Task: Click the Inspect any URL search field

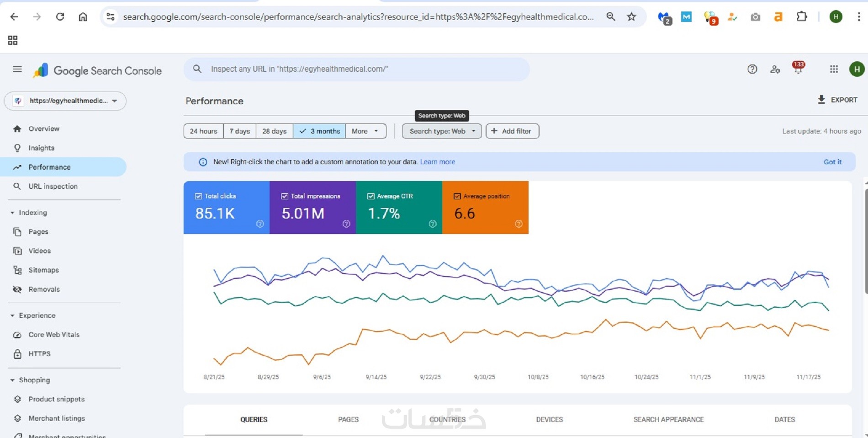Action: coord(356,69)
